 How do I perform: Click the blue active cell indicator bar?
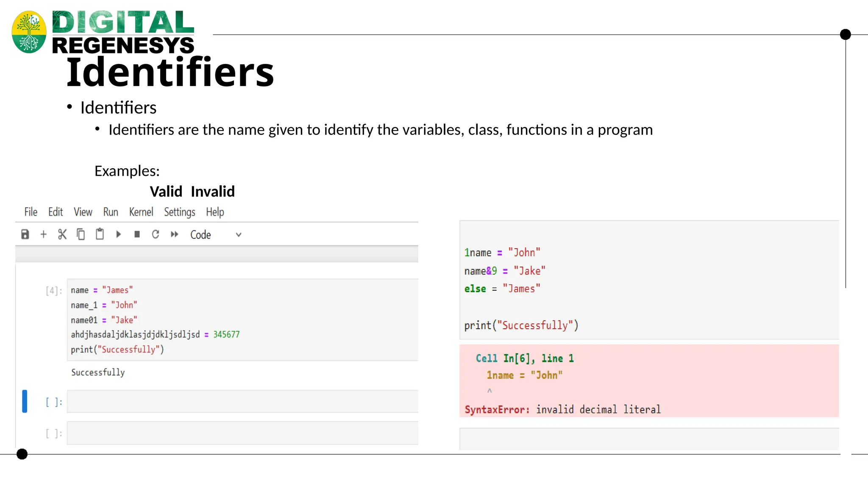[25, 401]
